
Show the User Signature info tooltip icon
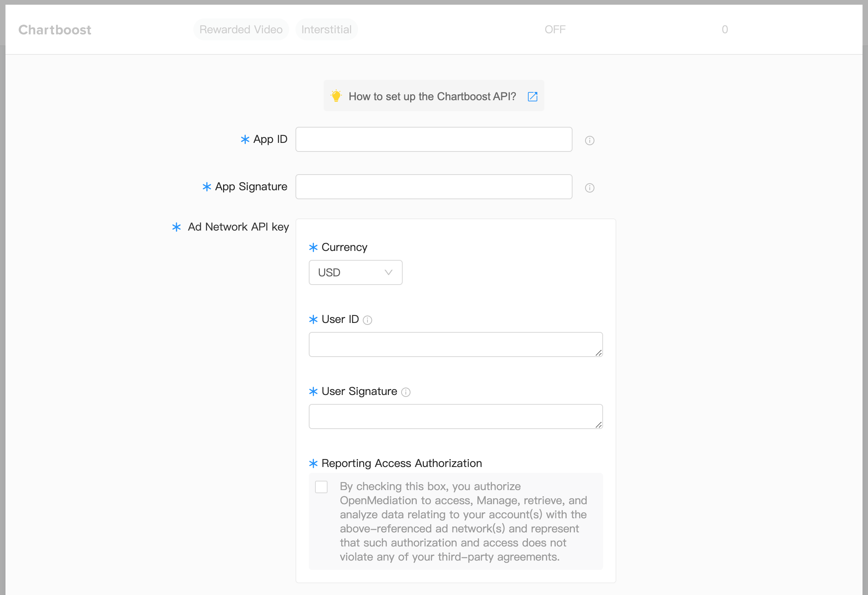click(x=406, y=392)
